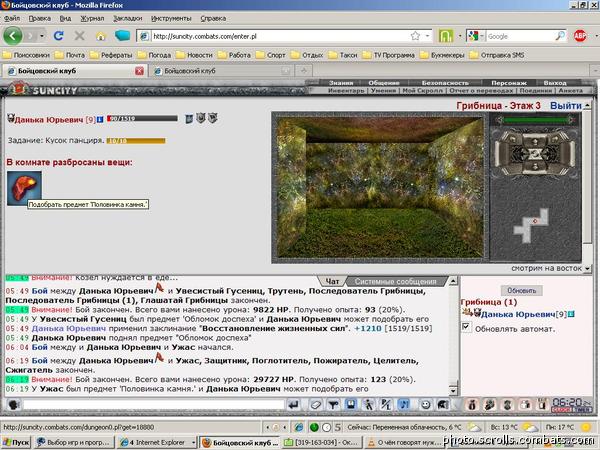Click the info icon next to Данька Юрьевич [9]

pos(100,119)
